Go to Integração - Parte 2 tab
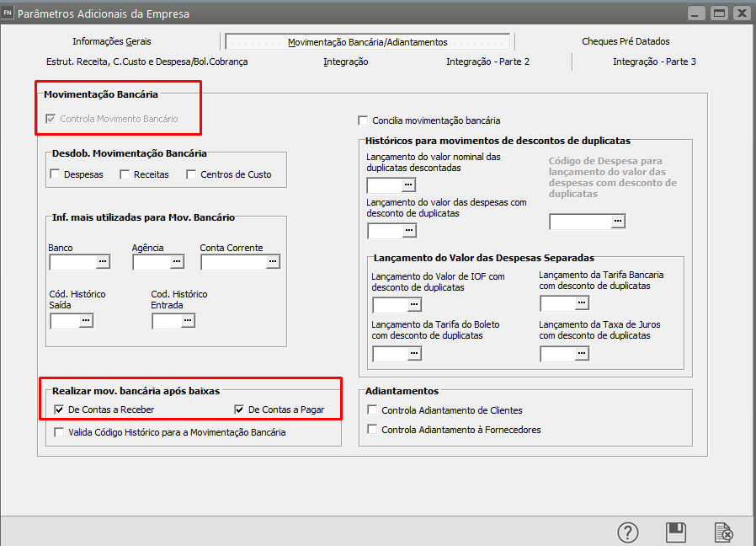 487,62
